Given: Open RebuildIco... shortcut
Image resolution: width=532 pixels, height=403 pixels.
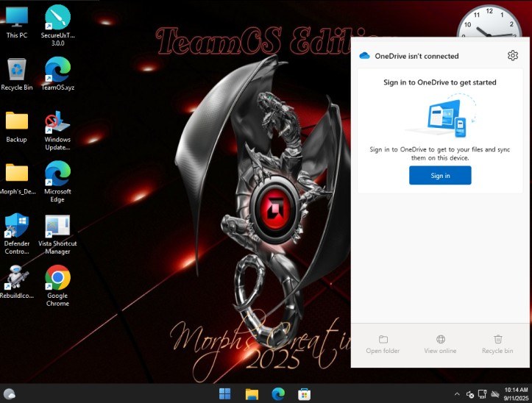Looking at the screenshot, I should (16, 282).
